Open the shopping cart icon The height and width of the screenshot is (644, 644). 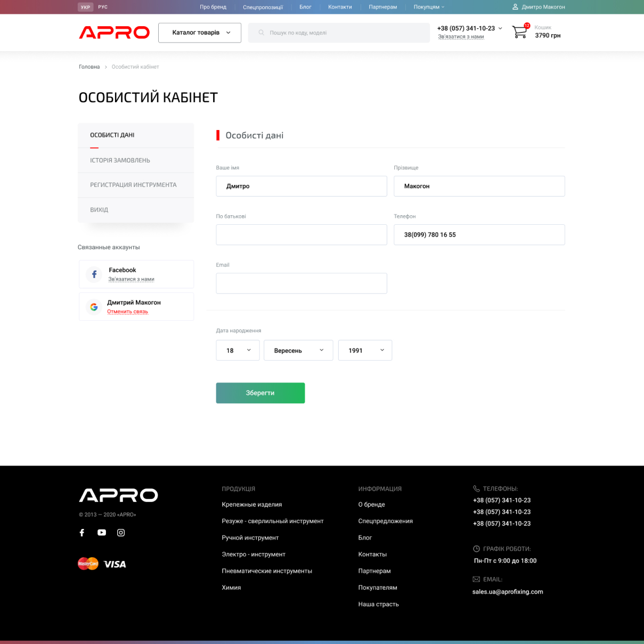click(x=519, y=32)
